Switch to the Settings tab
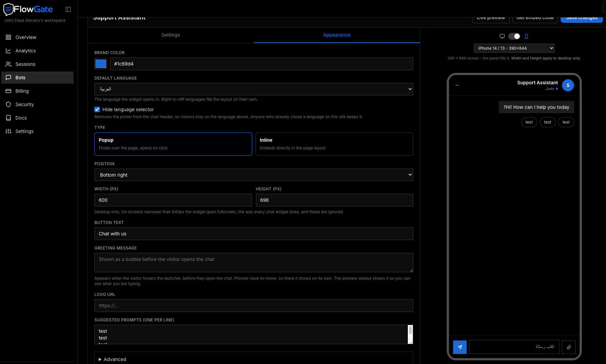 171,35
